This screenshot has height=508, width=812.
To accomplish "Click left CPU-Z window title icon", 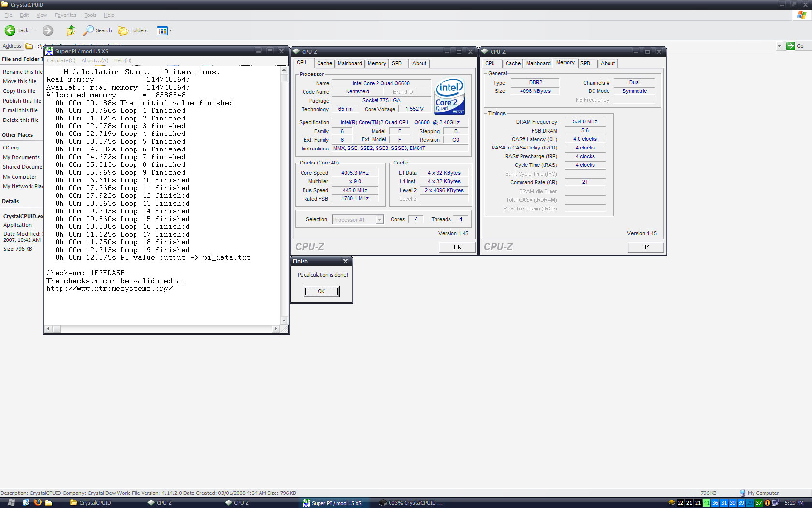I will click(x=296, y=51).
